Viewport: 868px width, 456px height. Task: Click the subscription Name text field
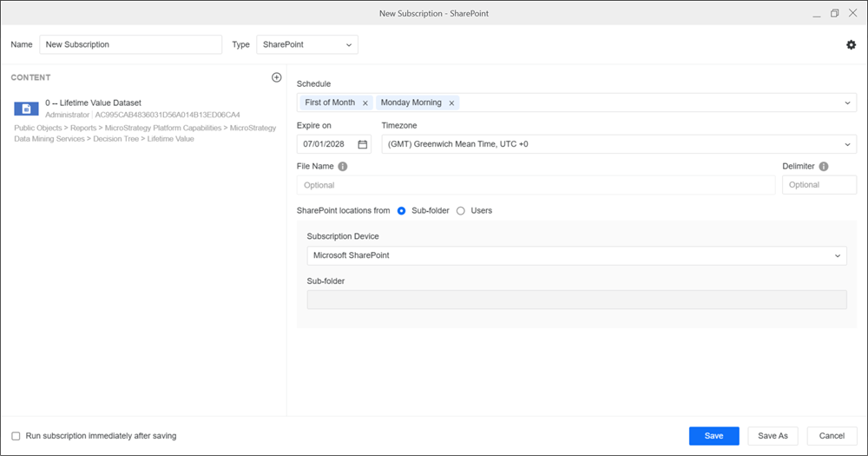coord(130,44)
